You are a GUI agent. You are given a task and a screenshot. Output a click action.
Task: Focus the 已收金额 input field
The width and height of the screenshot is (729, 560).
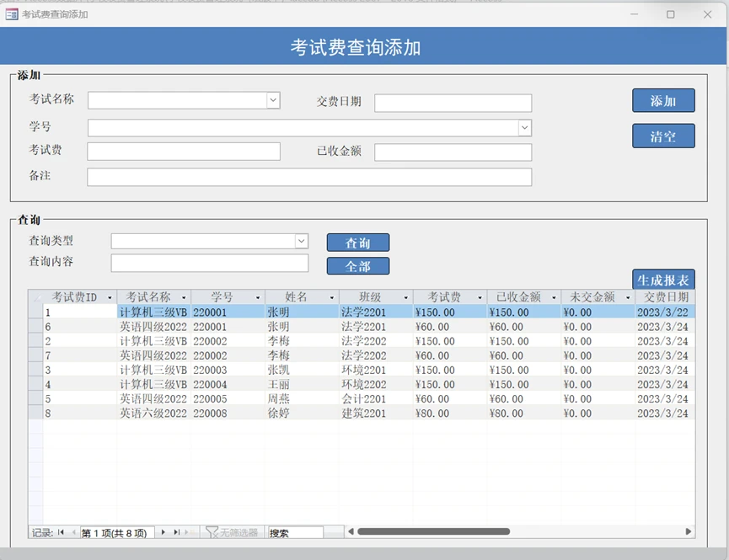[x=453, y=152]
